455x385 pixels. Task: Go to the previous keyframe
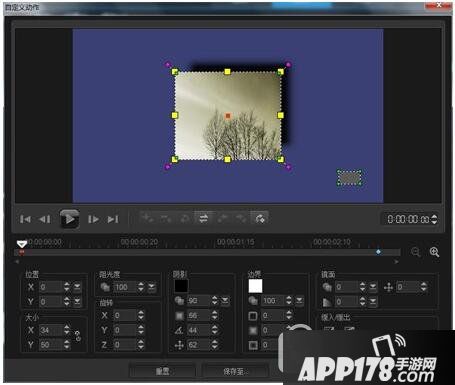click(x=223, y=218)
